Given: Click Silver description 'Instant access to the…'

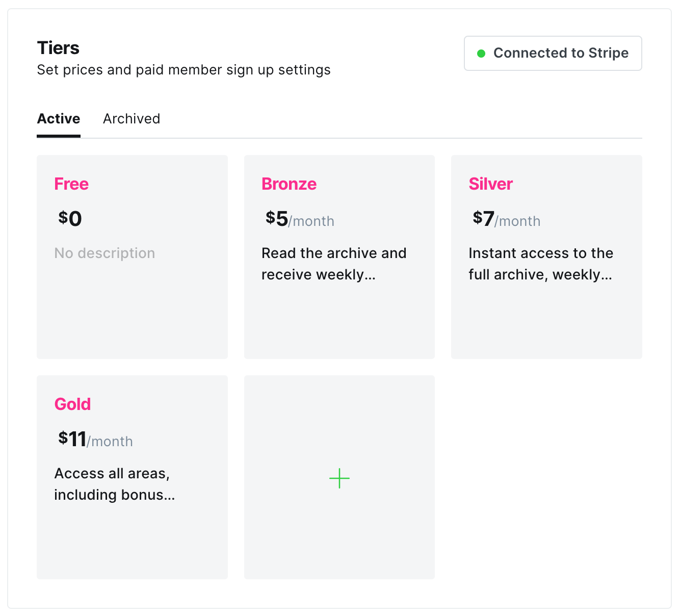Looking at the screenshot, I should 541,264.
